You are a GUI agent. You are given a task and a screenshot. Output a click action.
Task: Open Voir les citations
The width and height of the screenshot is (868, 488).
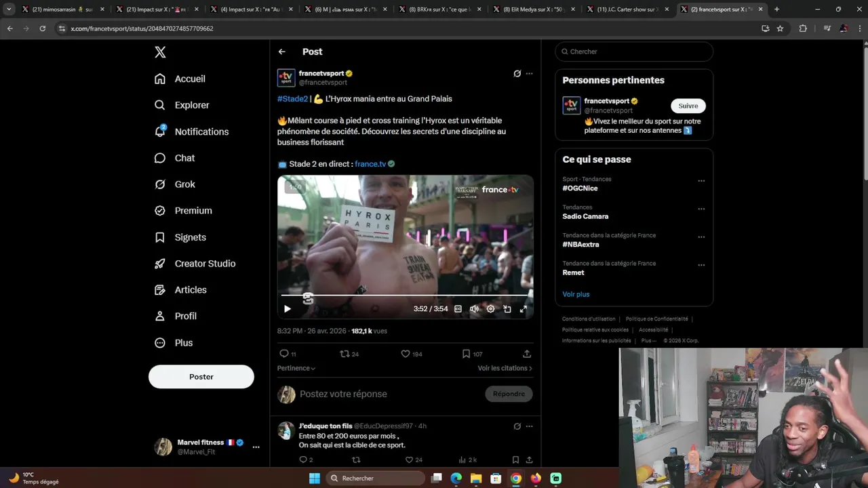pyautogui.click(x=505, y=368)
